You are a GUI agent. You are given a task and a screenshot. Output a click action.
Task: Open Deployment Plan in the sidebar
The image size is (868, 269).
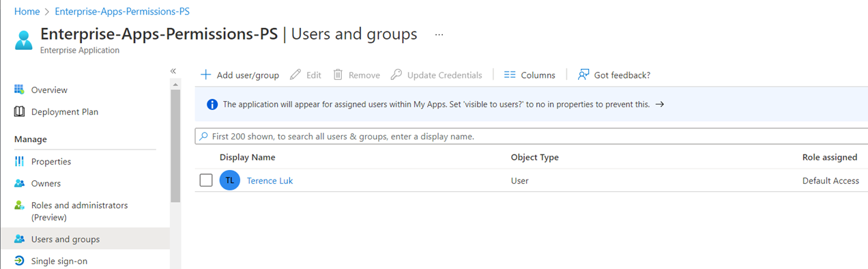click(65, 112)
